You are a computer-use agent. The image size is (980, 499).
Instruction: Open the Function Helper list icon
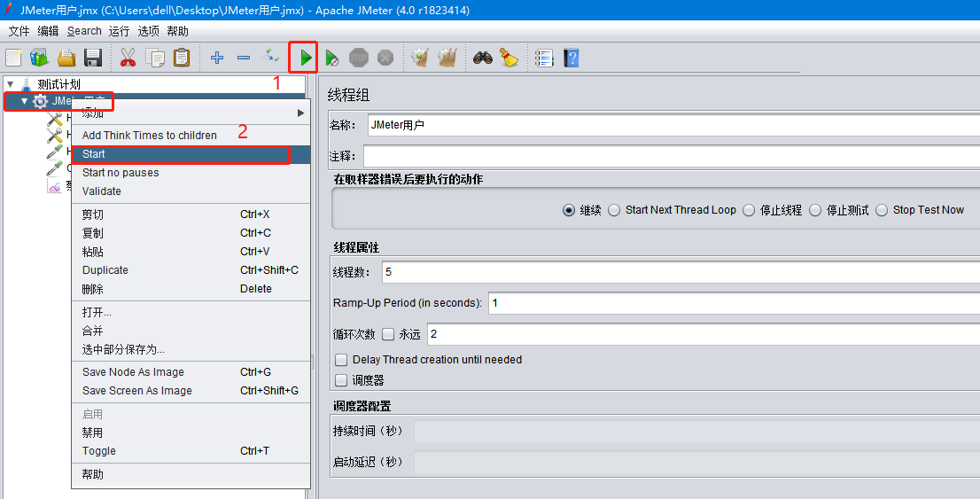click(544, 58)
